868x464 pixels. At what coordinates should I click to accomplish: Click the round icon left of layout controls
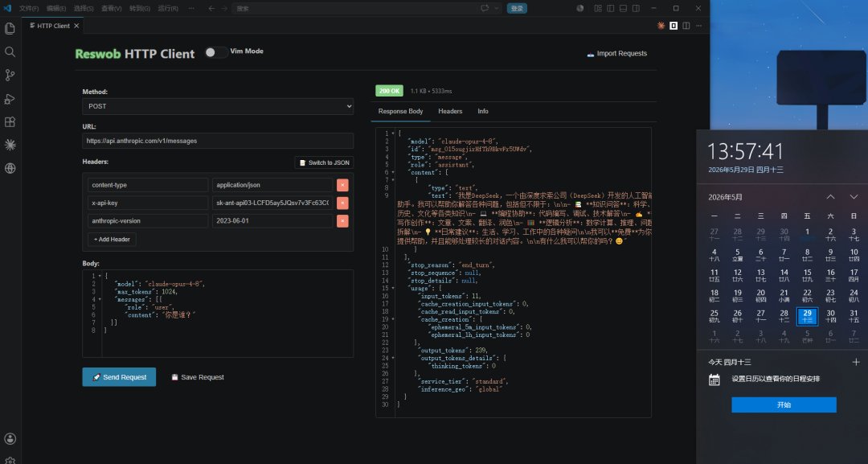coord(580,8)
